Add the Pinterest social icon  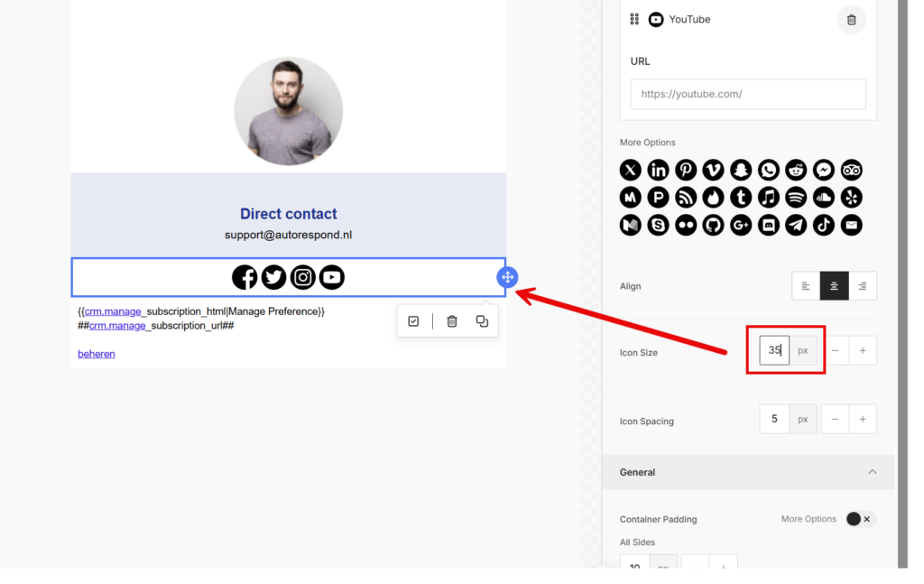pyautogui.click(x=686, y=170)
